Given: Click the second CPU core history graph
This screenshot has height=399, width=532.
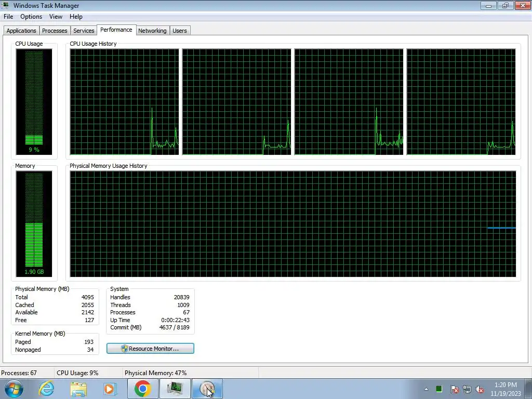Looking at the screenshot, I should 236,102.
